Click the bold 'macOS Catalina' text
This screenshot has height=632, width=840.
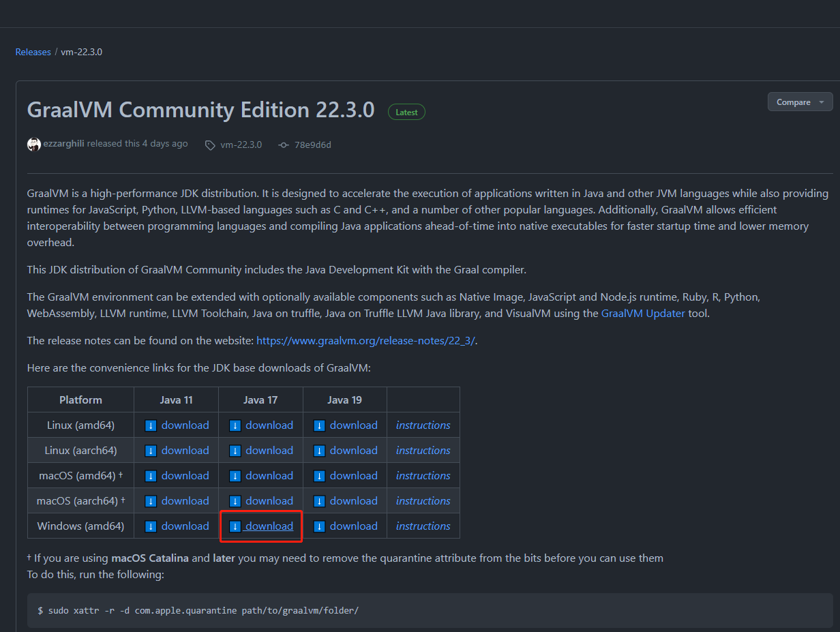pos(150,558)
